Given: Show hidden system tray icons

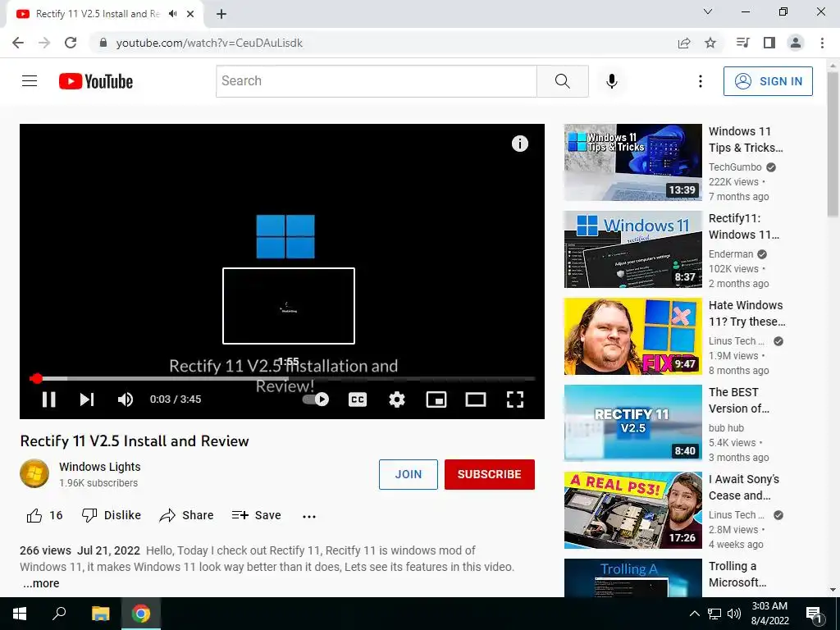Looking at the screenshot, I should point(694,614).
